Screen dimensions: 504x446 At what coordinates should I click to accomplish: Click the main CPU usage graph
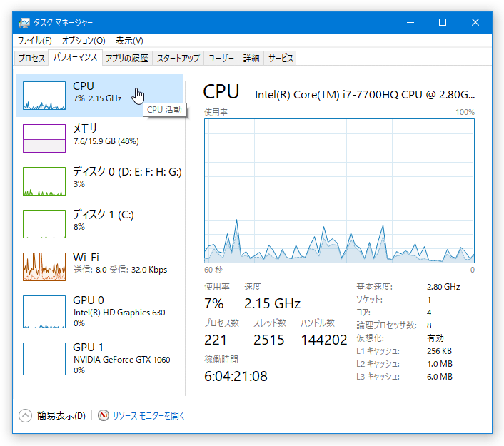[x=339, y=191]
